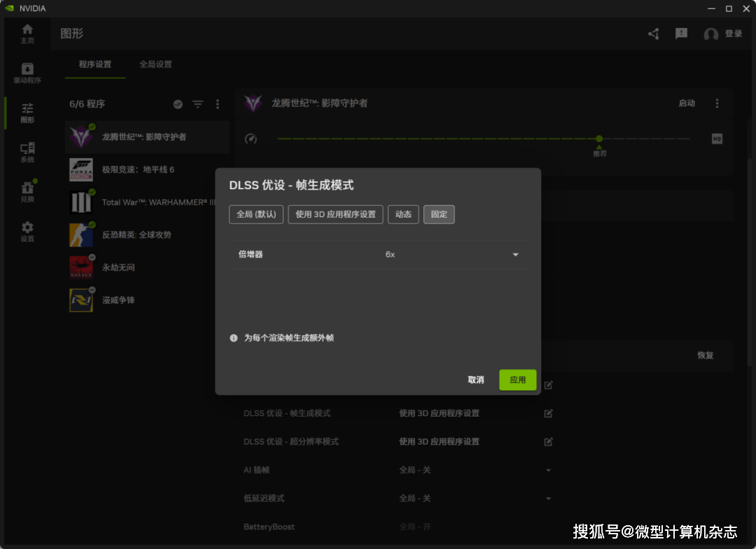Select 漫威争锋 program icon
Viewport: 756px width, 549px height.
[81, 300]
